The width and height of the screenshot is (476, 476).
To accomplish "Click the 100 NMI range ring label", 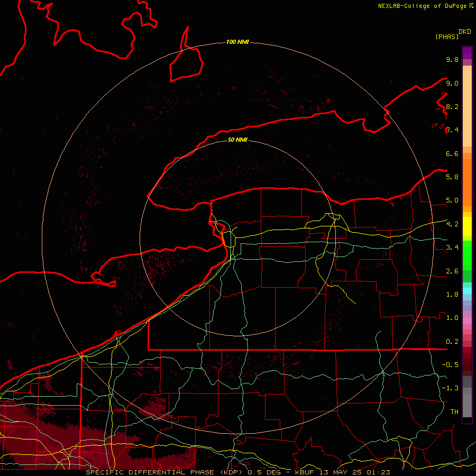I will 237,42.
